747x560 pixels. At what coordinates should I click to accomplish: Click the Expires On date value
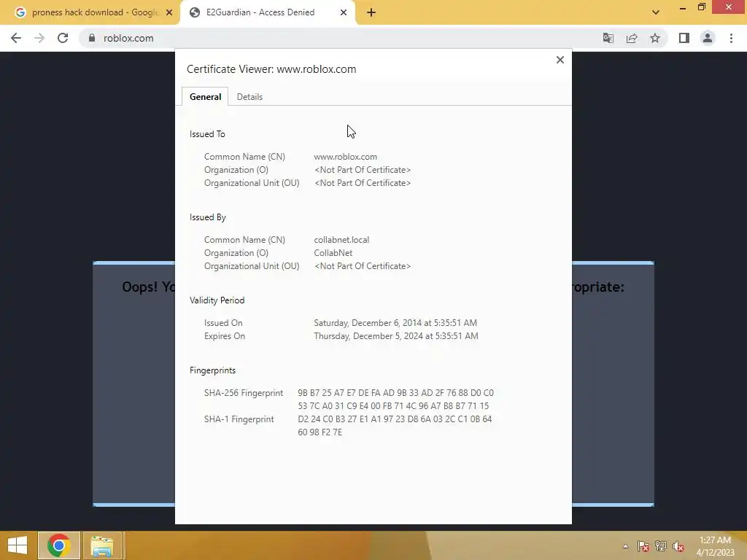(x=396, y=336)
